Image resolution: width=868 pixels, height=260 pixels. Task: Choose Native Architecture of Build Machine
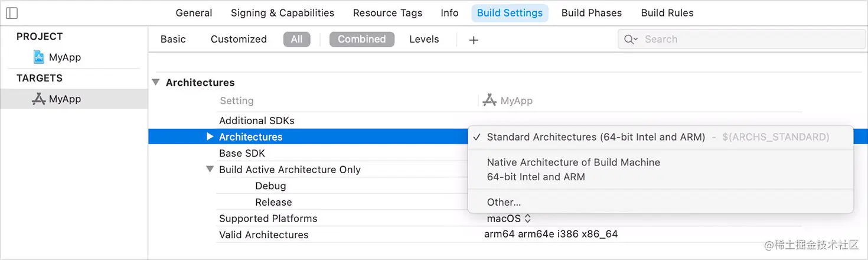[x=573, y=162]
